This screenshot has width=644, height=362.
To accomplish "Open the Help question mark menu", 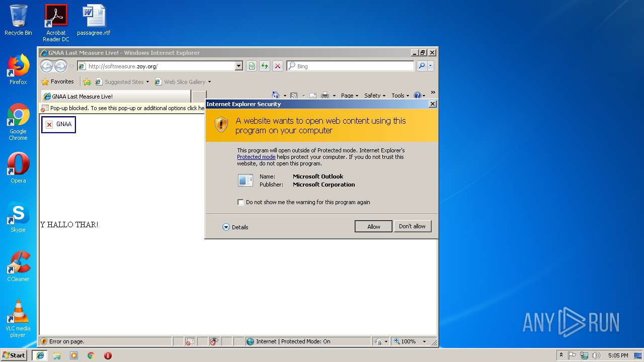I will coord(419,96).
